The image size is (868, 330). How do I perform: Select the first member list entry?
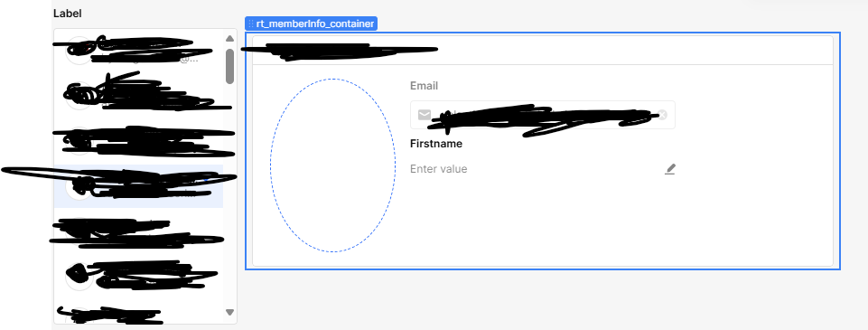click(x=138, y=51)
